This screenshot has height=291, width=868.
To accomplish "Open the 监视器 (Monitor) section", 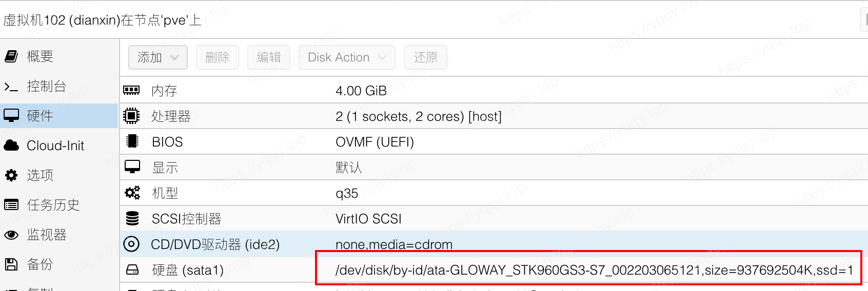I will [47, 235].
